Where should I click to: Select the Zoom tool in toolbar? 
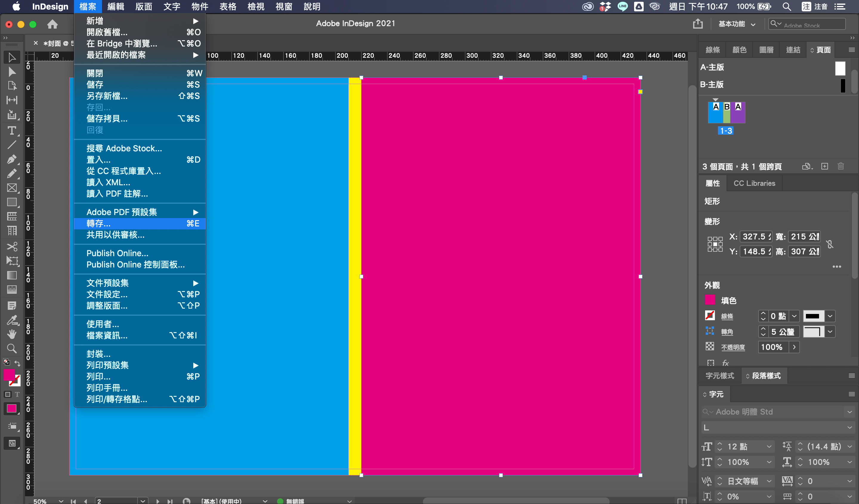12,349
